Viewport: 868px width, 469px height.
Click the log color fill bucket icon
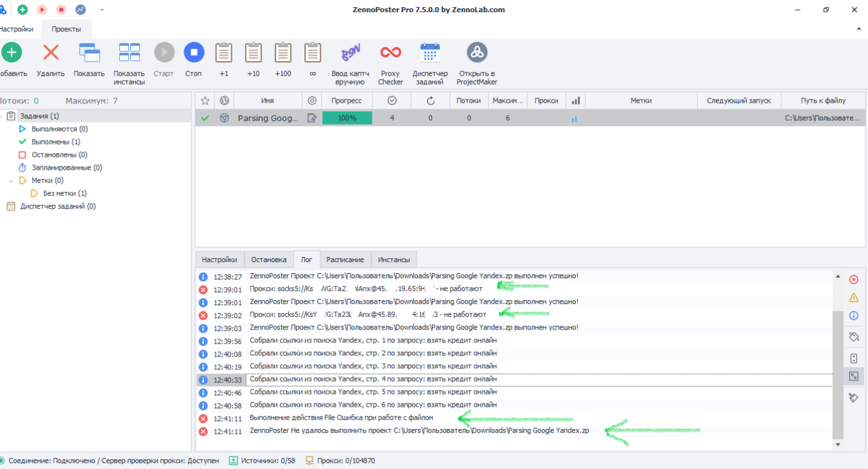point(854,337)
